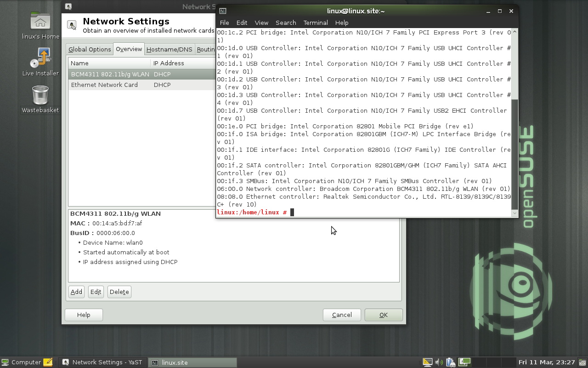This screenshot has width=588, height=368.
Task: Click the terminal title bar linux@linux.site:~
Action: point(356,11)
